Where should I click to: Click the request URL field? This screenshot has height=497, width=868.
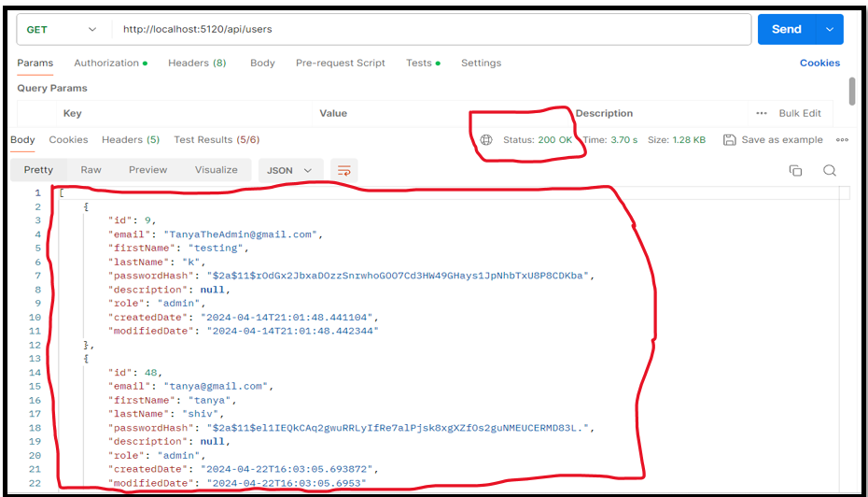[x=432, y=29]
